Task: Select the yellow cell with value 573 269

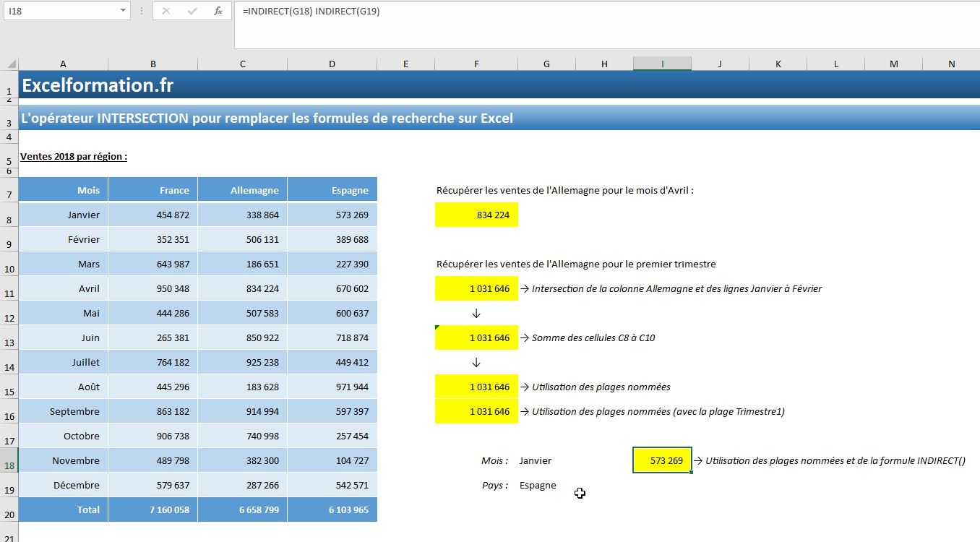Action: pyautogui.click(x=662, y=460)
